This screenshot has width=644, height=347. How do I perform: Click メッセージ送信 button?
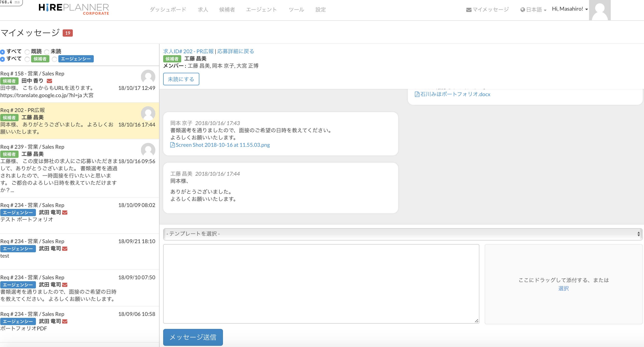[193, 337]
